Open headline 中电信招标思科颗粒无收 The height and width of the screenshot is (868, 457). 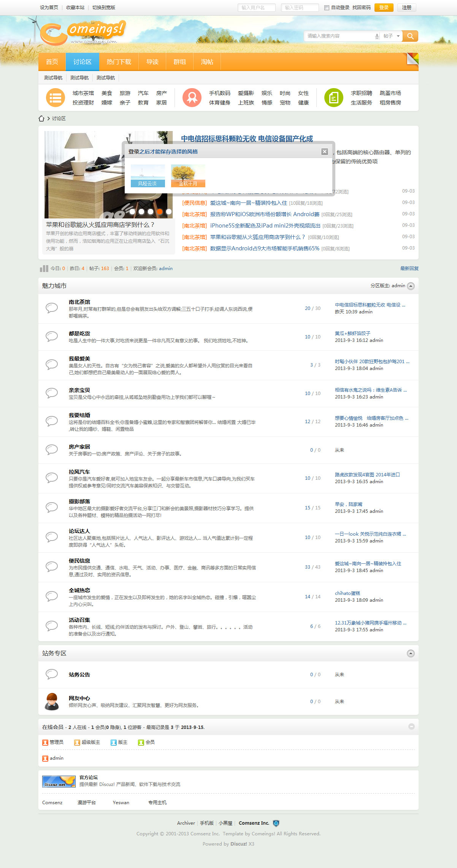(x=247, y=139)
